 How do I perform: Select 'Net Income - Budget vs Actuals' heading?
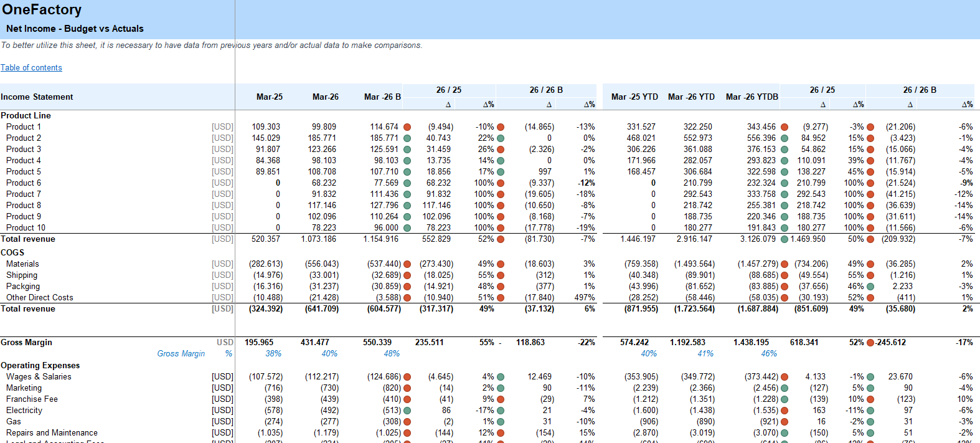coord(75,29)
